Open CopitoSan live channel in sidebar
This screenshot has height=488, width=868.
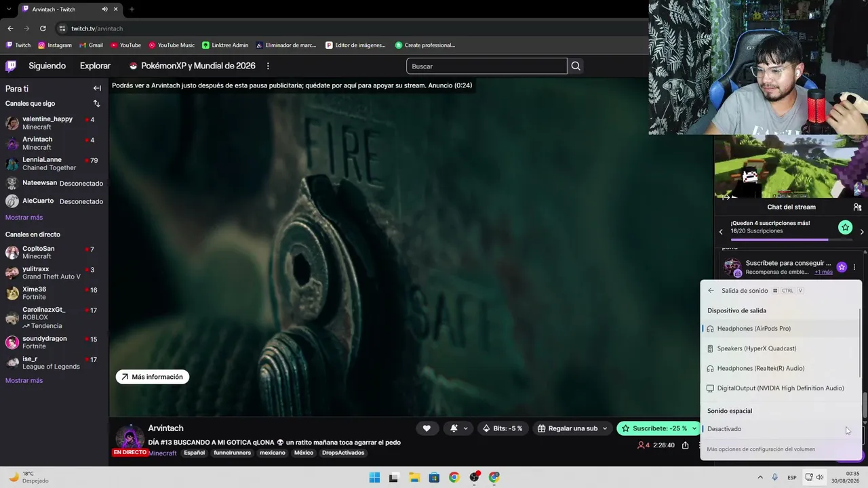pyautogui.click(x=54, y=252)
